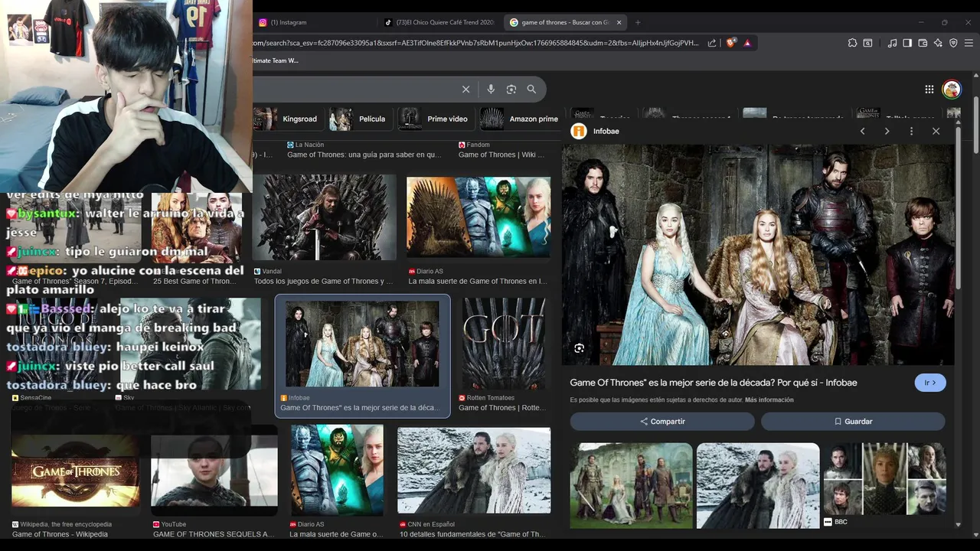Toggle the browser sidebar panel icon
The width and height of the screenshot is (980, 551).
click(x=907, y=43)
